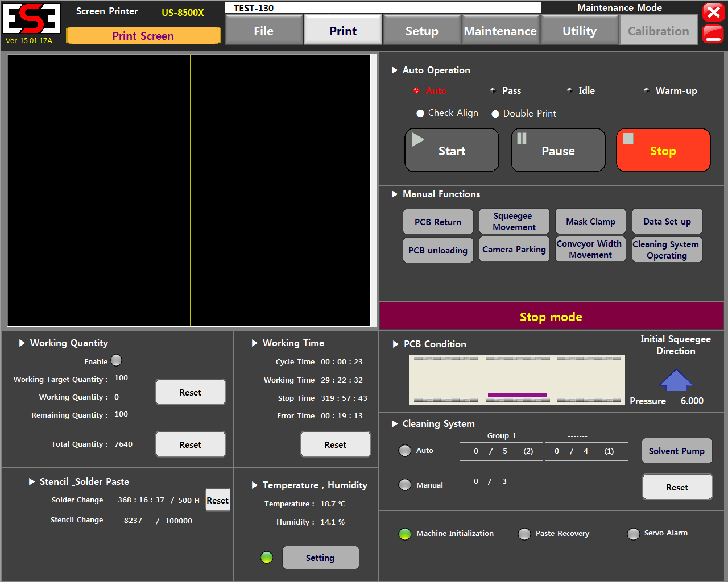Toggle the Cleaning System section arrow
Screen dimensions: 728x582
coord(395,423)
